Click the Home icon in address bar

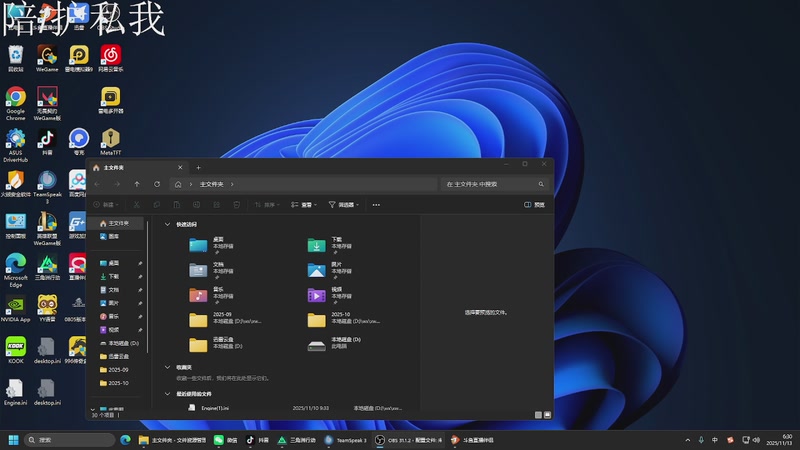(178, 184)
